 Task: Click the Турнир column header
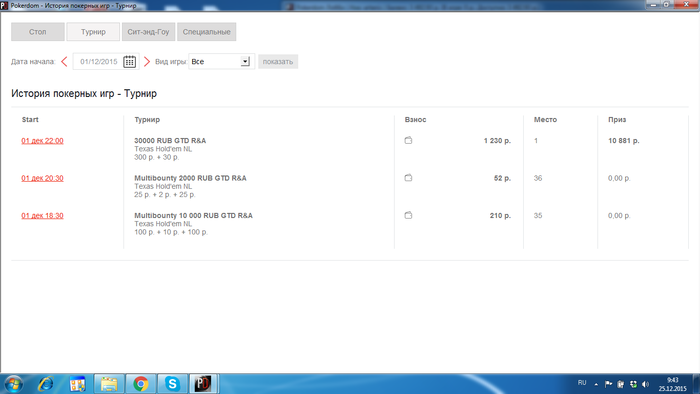click(x=147, y=120)
